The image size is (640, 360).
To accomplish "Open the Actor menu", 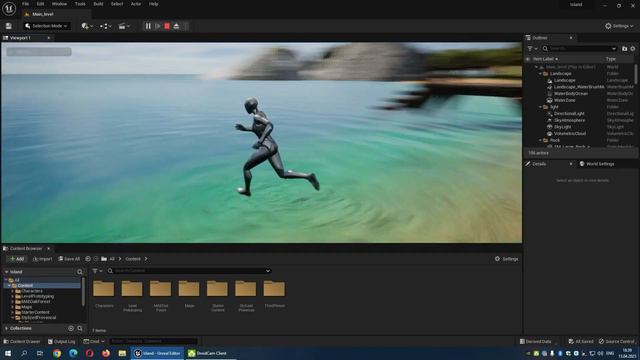I will [x=136, y=4].
